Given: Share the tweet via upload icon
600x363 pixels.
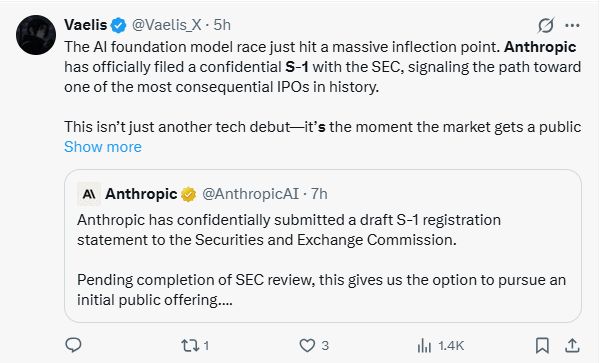Looking at the screenshot, I should (572, 345).
